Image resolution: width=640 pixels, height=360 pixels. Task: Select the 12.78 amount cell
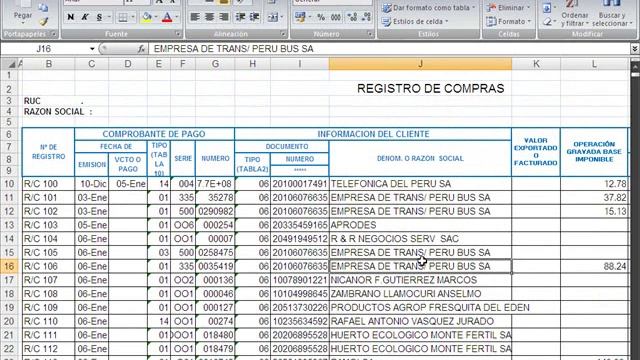[x=594, y=184]
